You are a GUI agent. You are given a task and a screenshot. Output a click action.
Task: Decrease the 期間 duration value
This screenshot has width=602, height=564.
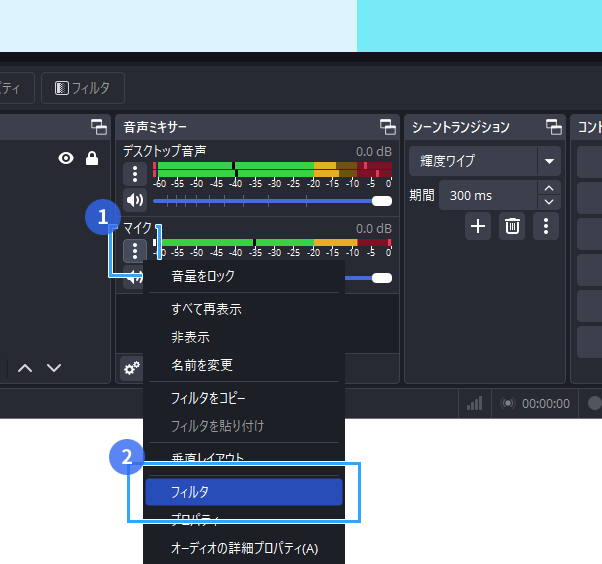tap(549, 202)
